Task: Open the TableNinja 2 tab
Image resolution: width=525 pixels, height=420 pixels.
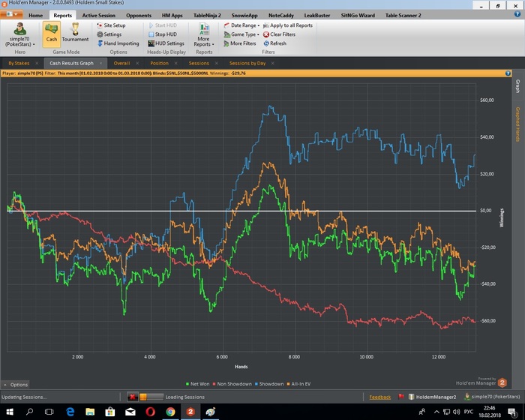Action: [x=207, y=15]
